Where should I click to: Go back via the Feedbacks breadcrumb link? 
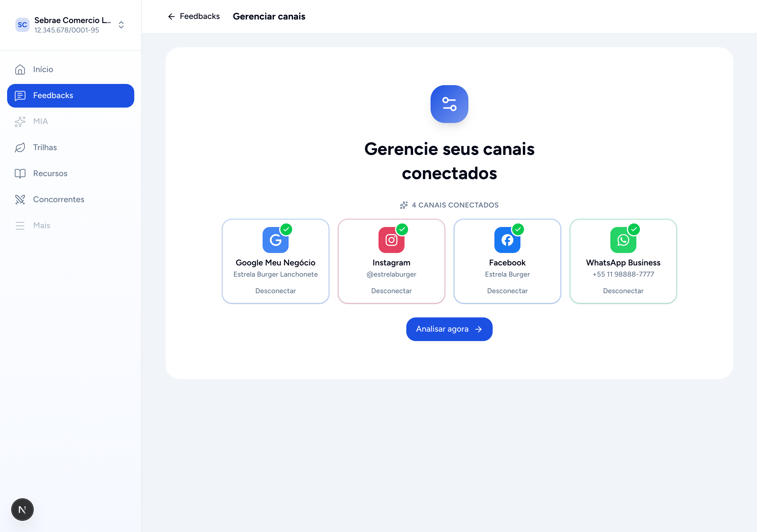200,17
